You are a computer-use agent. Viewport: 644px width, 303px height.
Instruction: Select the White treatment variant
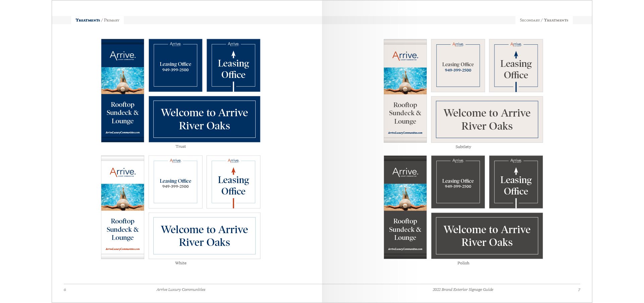coord(180,263)
